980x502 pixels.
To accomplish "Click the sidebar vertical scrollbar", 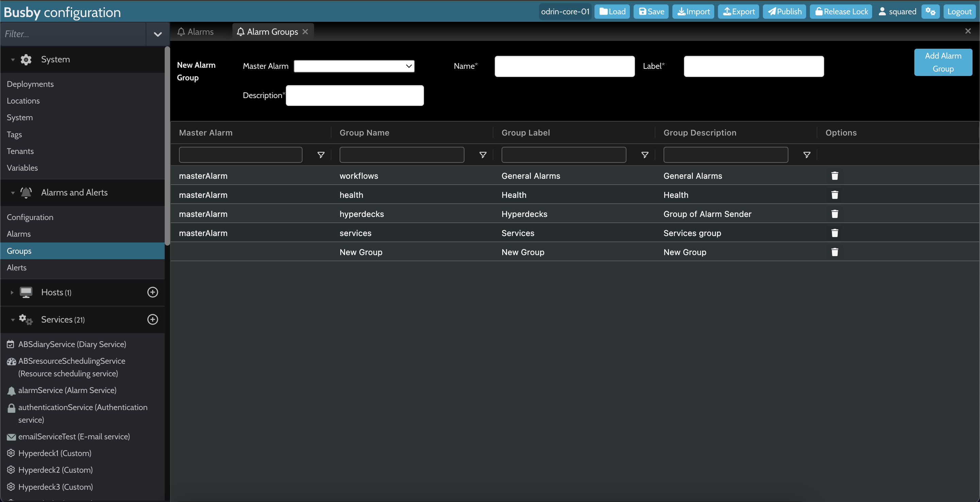I will [x=167, y=145].
